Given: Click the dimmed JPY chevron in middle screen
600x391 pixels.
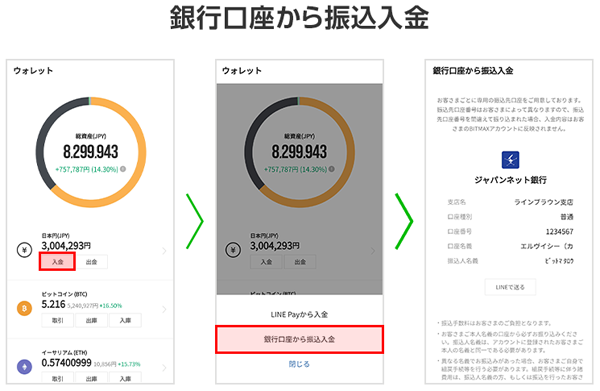Looking at the screenshot, I should 373,251.
